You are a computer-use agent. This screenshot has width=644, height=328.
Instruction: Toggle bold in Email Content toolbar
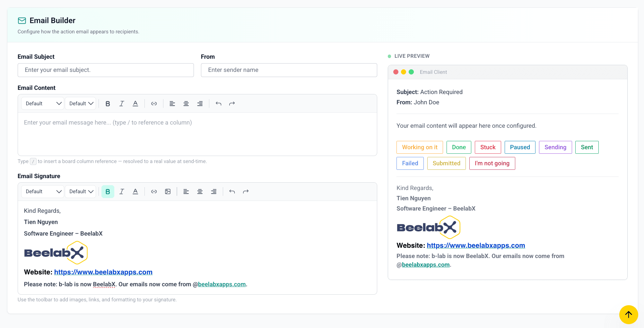tap(108, 103)
